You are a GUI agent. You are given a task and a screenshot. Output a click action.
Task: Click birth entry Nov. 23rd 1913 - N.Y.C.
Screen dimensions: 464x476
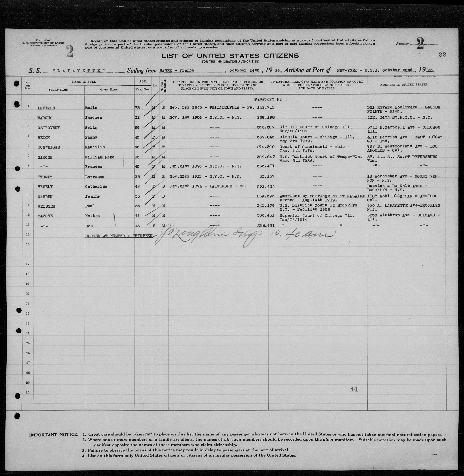point(205,177)
